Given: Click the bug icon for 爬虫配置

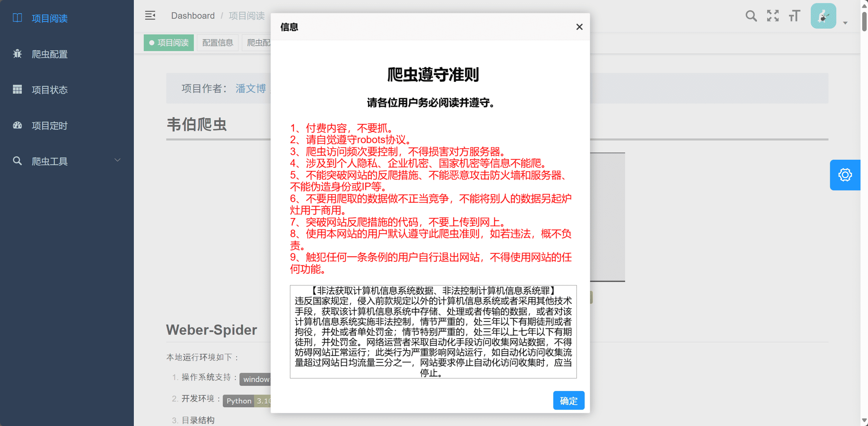Looking at the screenshot, I should click(x=17, y=54).
